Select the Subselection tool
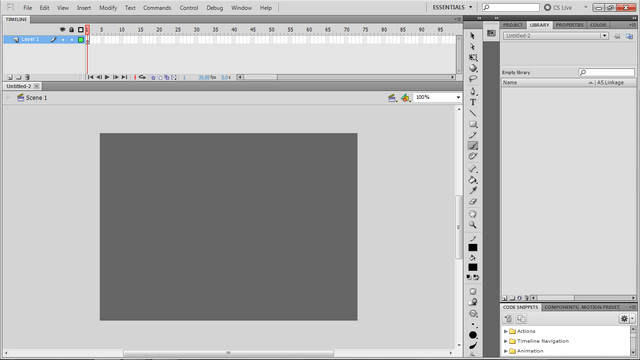The width and height of the screenshot is (640, 360). point(473,47)
